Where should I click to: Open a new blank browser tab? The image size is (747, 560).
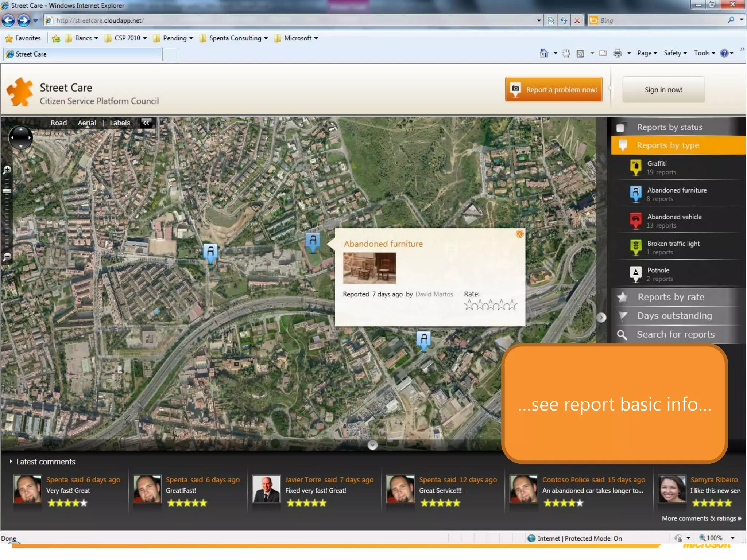(170, 54)
